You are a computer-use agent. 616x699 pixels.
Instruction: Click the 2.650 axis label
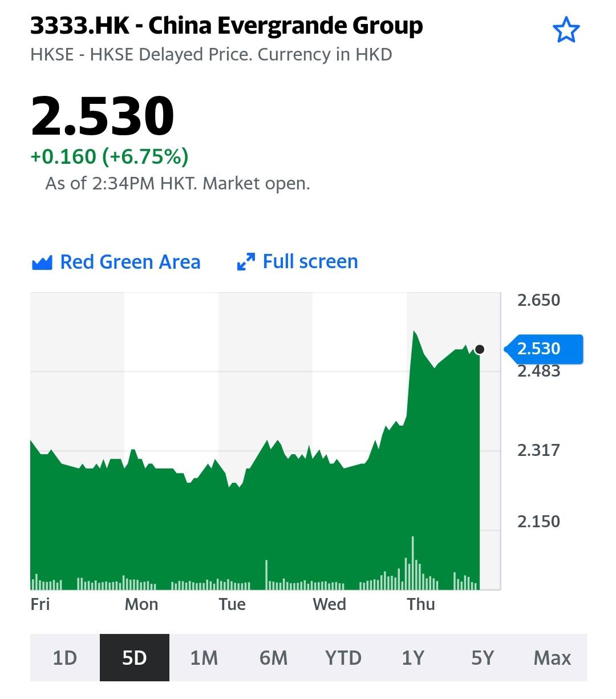[538, 300]
